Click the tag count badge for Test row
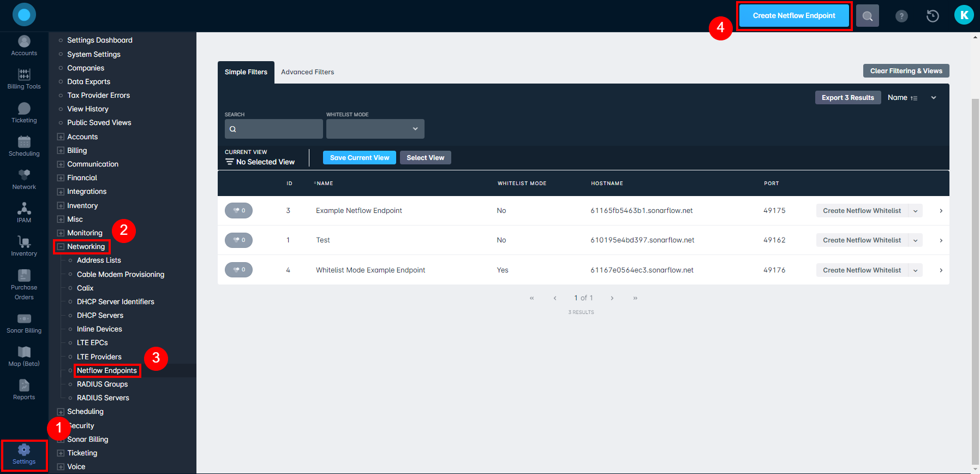 [238, 240]
